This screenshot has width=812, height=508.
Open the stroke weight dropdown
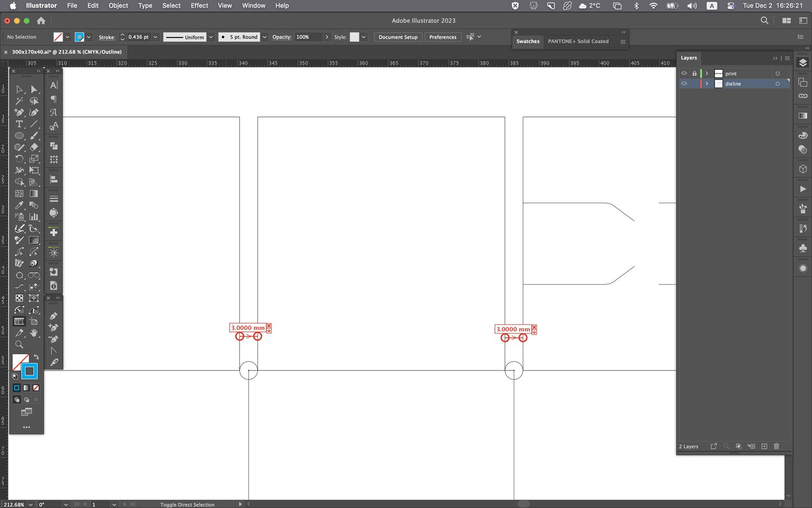point(155,37)
